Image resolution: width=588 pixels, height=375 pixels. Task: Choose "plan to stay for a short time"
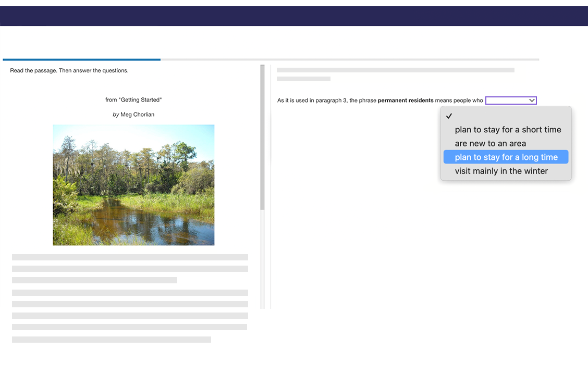(x=508, y=130)
